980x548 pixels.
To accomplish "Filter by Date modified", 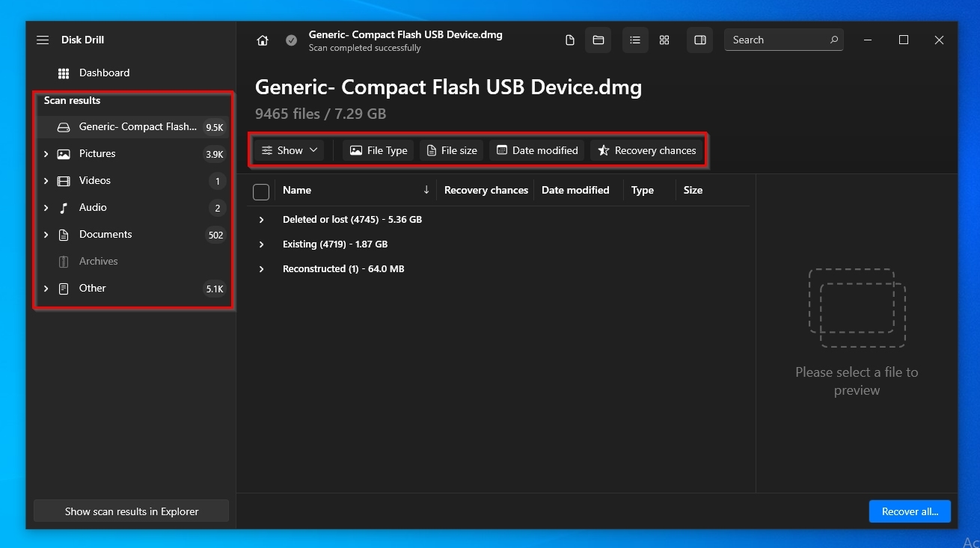I will point(537,150).
